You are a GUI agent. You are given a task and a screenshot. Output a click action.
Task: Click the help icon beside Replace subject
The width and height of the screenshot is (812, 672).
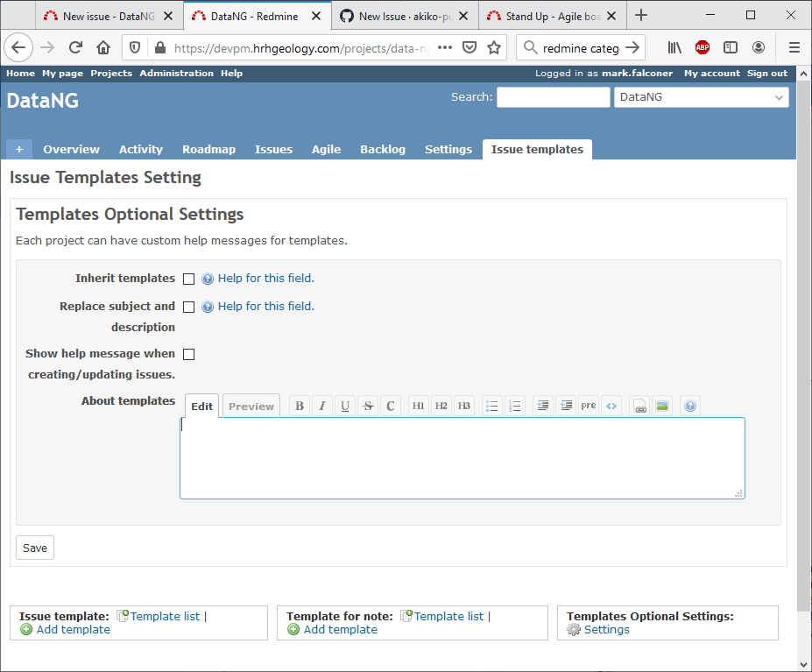click(207, 307)
